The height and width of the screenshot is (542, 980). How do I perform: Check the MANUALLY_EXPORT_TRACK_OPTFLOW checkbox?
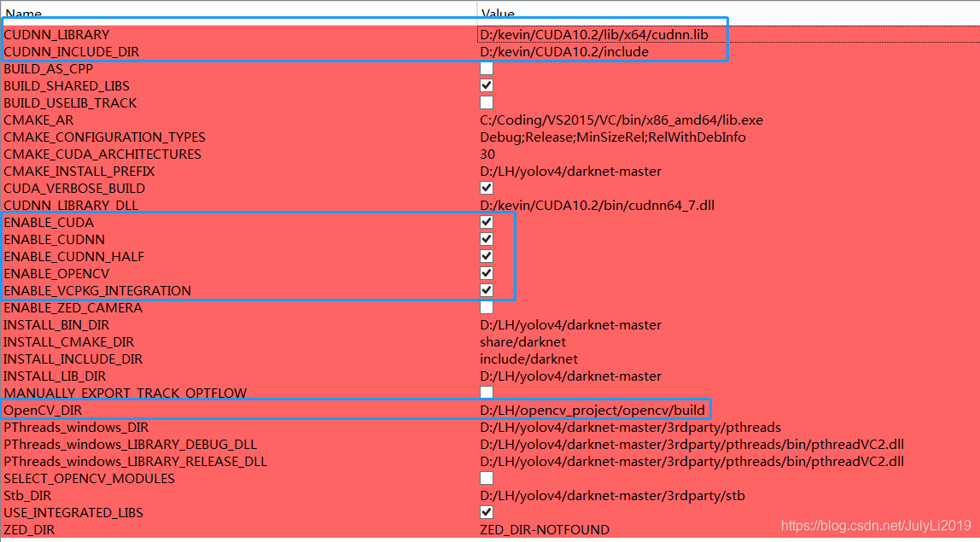(487, 393)
